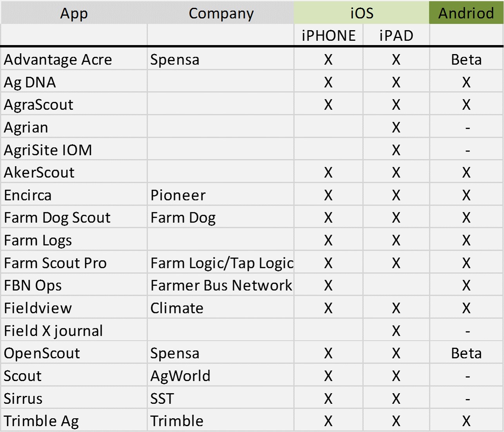
Task: Click the Climate company cell
Action: coord(177,308)
